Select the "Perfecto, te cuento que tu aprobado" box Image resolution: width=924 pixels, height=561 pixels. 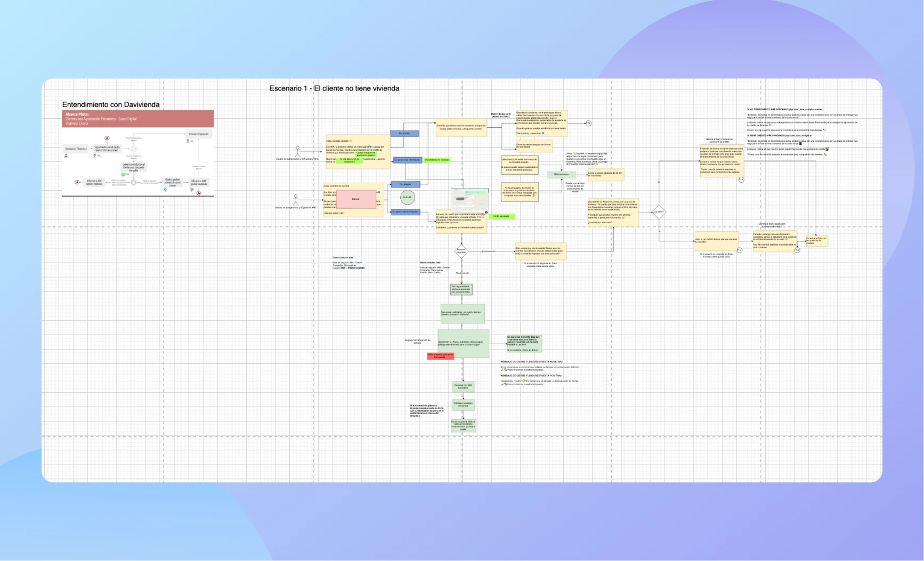[461, 221]
